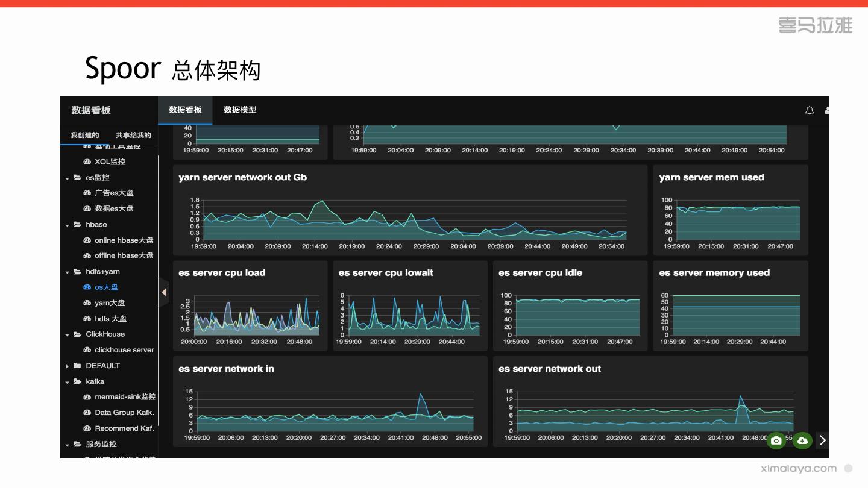Collapse the ClickHouse folder arrow
868x488 pixels.
point(68,335)
